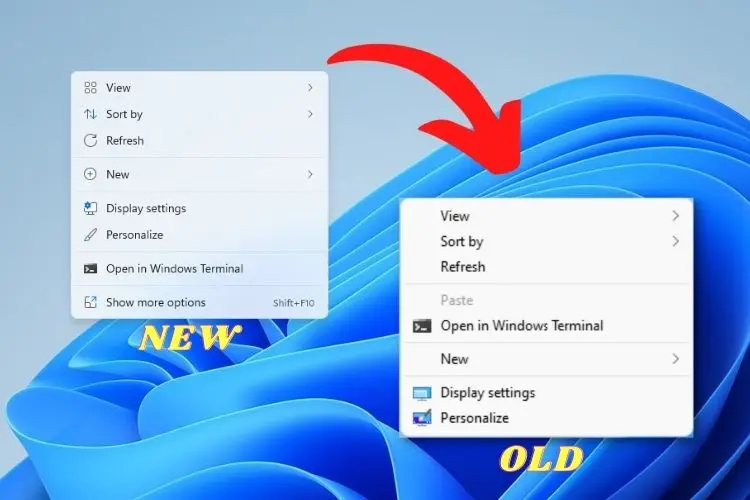
Task: Choose Personalize in the old context menu
Action: point(547,418)
